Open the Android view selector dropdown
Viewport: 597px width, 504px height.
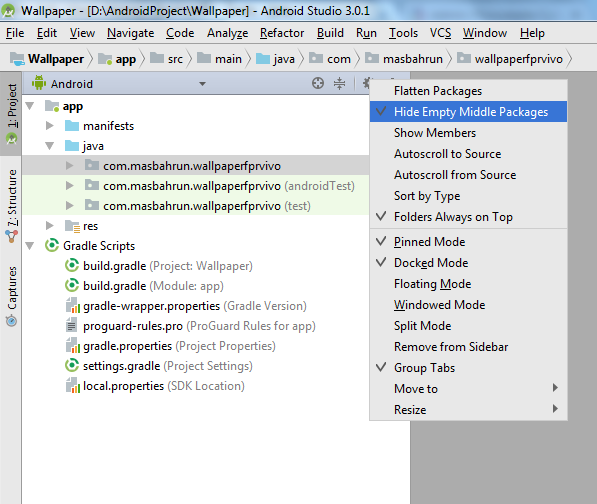tap(202, 83)
